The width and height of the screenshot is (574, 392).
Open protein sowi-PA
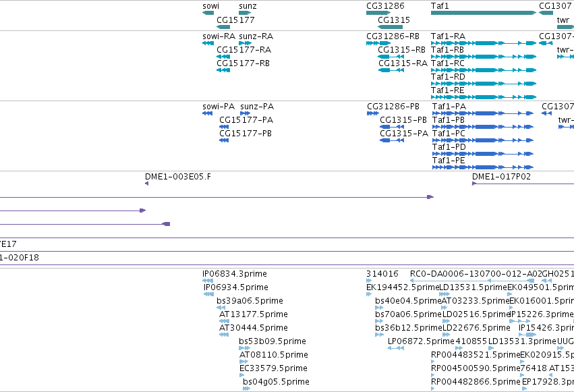point(207,113)
